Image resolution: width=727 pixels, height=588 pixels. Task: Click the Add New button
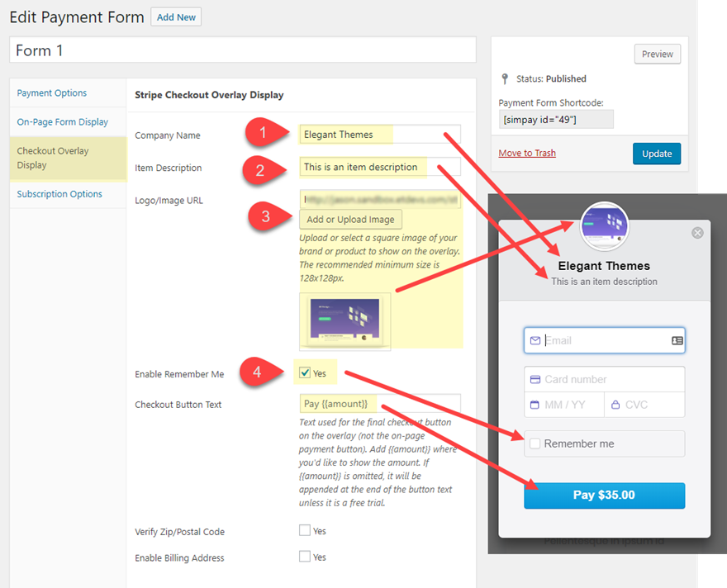176,17
